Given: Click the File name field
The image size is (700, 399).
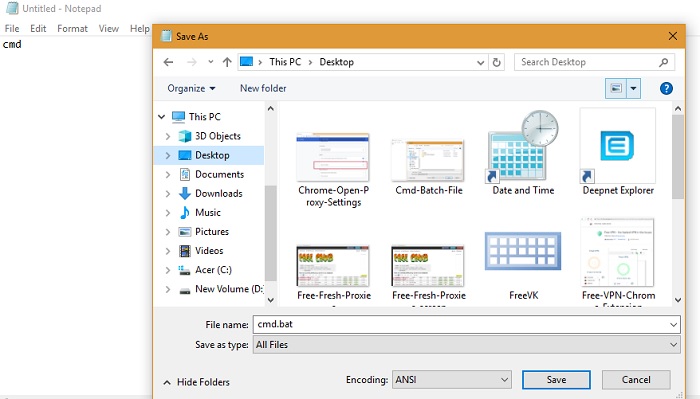Looking at the screenshot, I should tap(467, 324).
